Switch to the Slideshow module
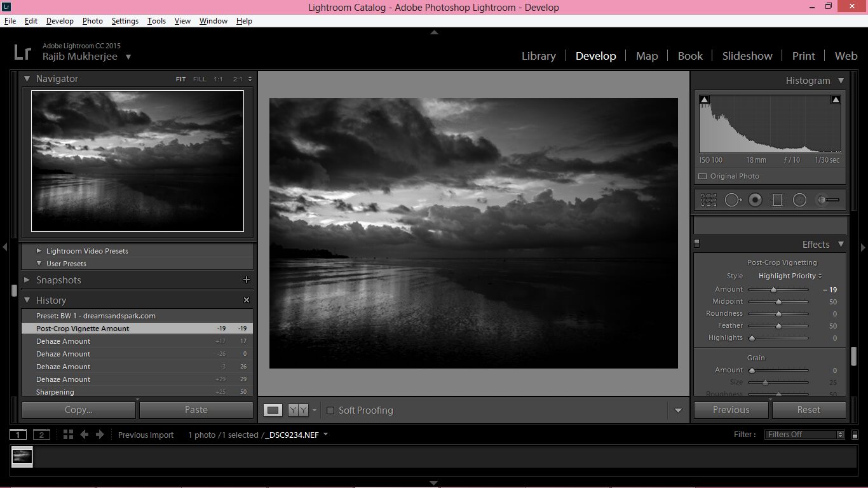 [747, 56]
